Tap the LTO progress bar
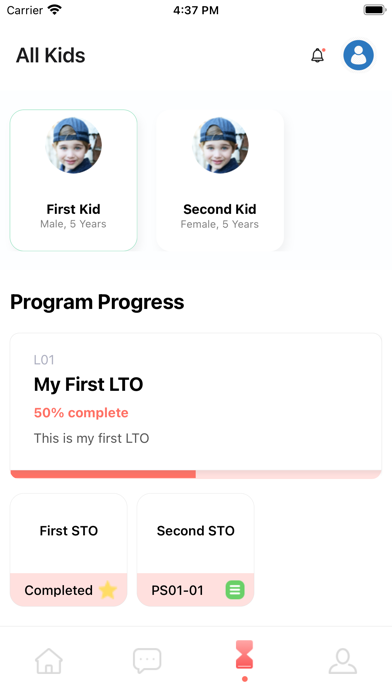This screenshot has width=392, height=696. point(196,474)
